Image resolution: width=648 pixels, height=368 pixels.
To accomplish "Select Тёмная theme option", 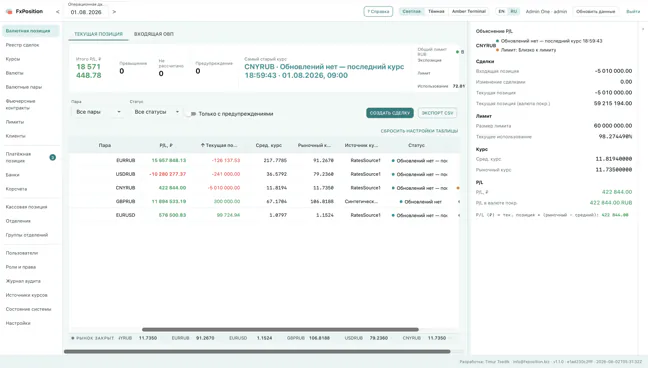I will coord(436,12).
